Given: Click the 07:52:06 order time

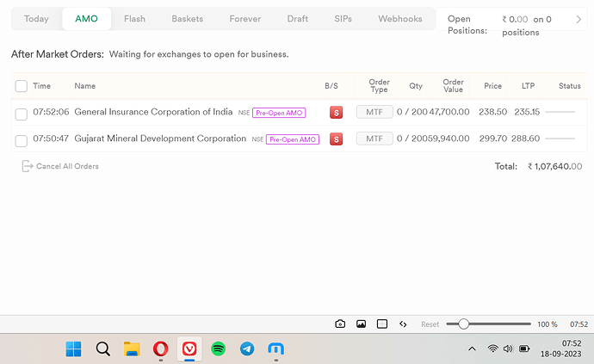Looking at the screenshot, I should click(x=51, y=112).
